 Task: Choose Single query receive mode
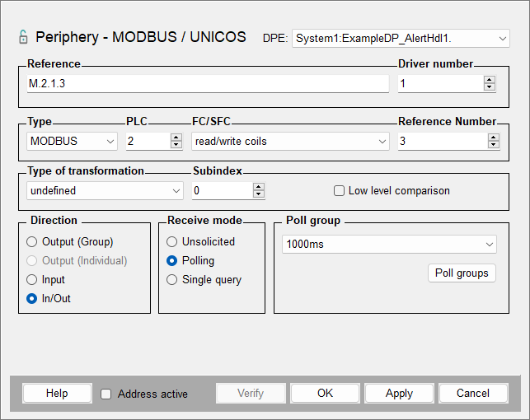pos(171,279)
